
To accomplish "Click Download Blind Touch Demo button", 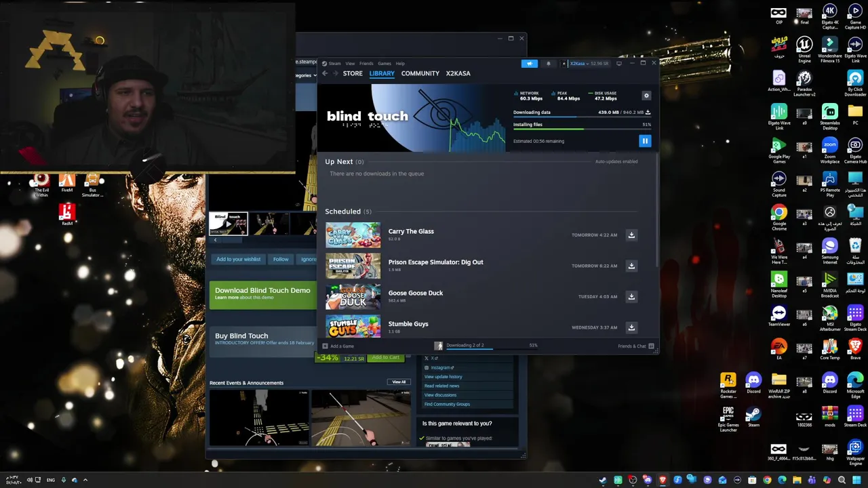I will (x=262, y=294).
